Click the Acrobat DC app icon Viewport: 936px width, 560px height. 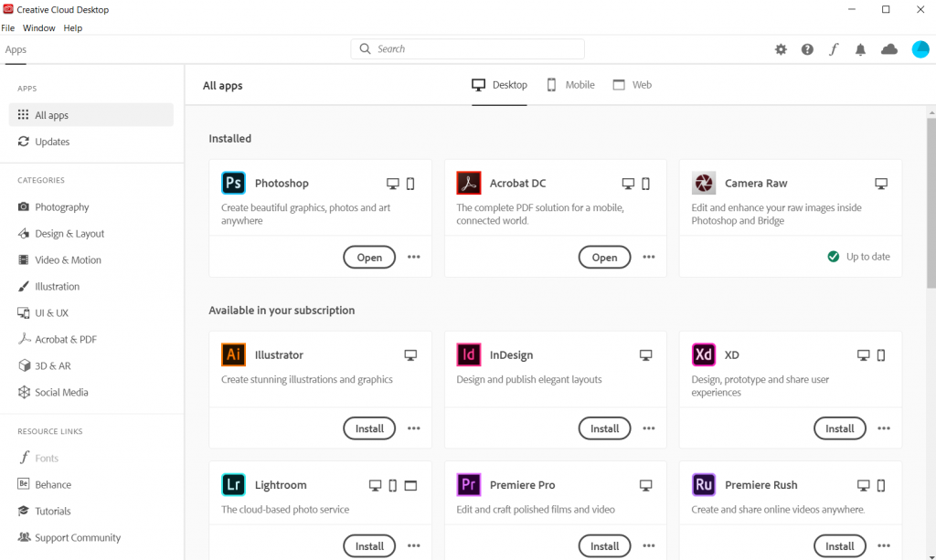pyautogui.click(x=469, y=183)
